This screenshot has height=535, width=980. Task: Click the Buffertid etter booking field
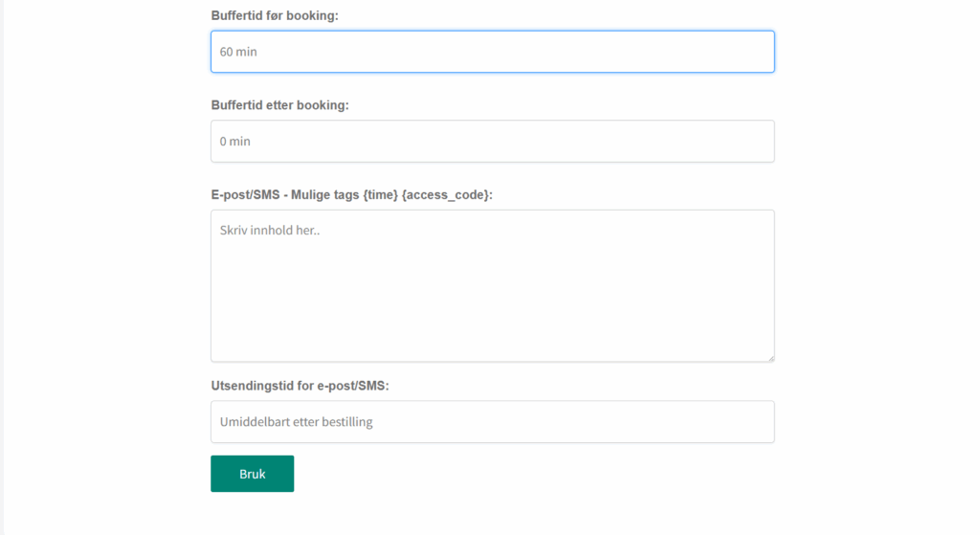[x=492, y=141]
